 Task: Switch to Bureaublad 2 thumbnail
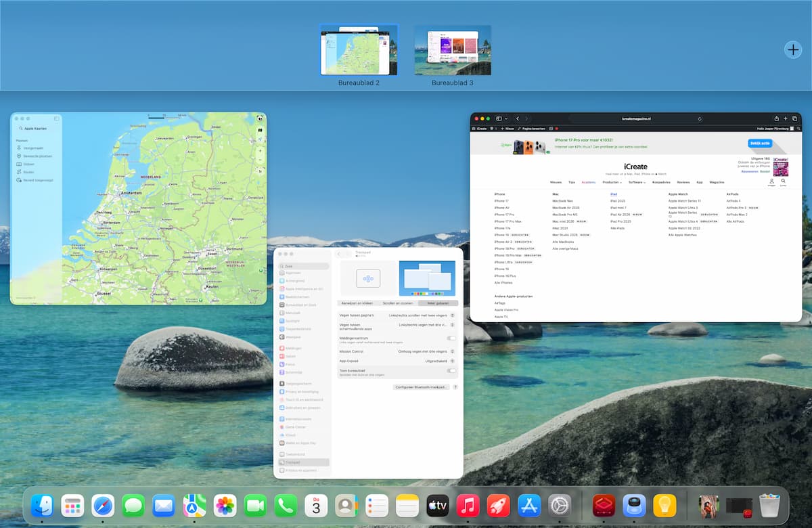(x=359, y=50)
